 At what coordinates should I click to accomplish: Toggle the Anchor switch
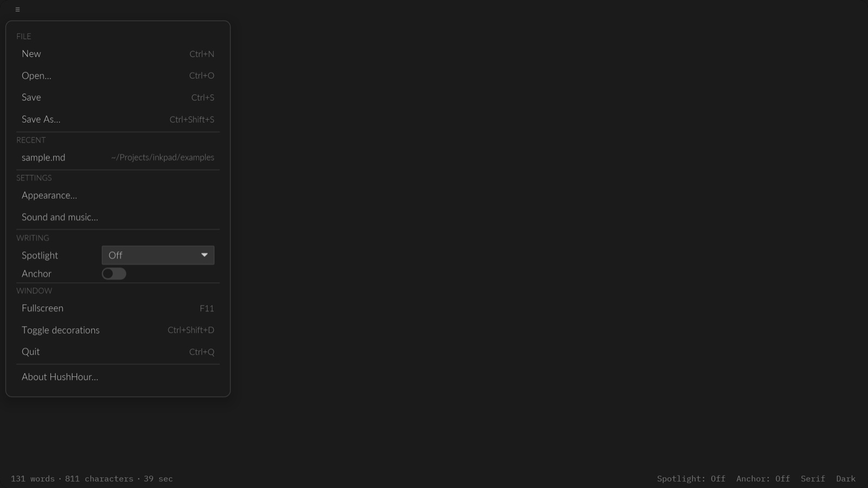click(x=114, y=274)
